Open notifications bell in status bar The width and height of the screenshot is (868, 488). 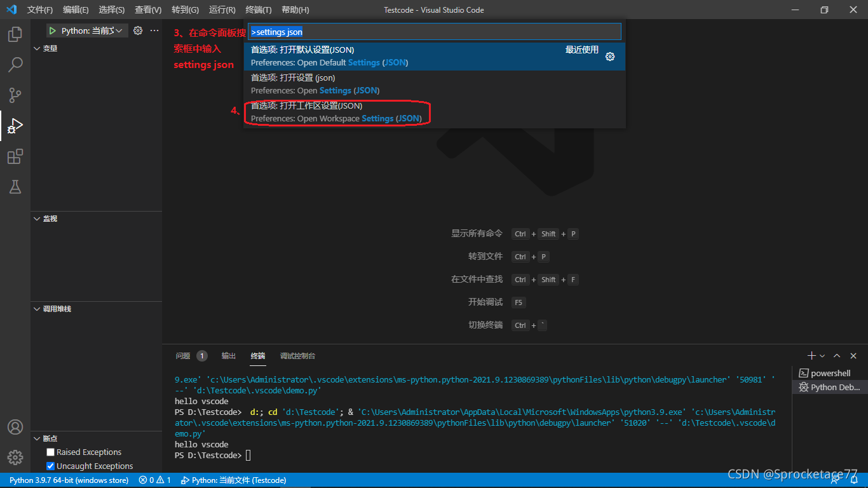tap(853, 480)
